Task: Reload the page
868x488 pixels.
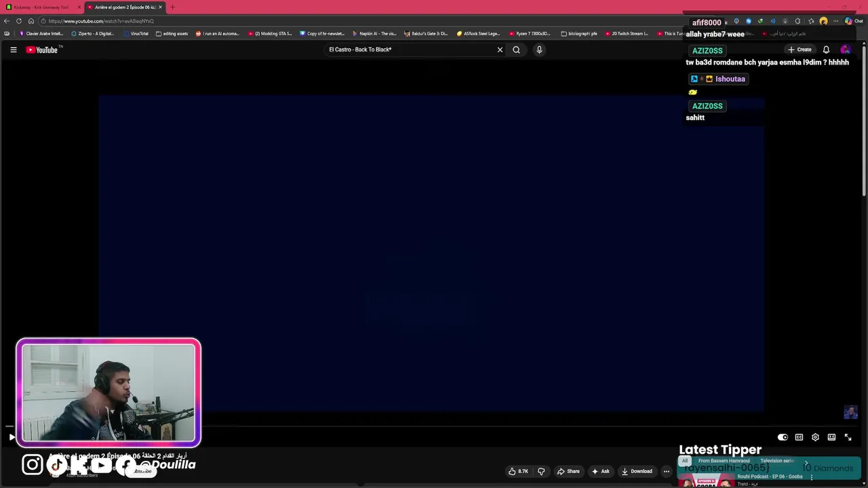Action: tap(19, 21)
